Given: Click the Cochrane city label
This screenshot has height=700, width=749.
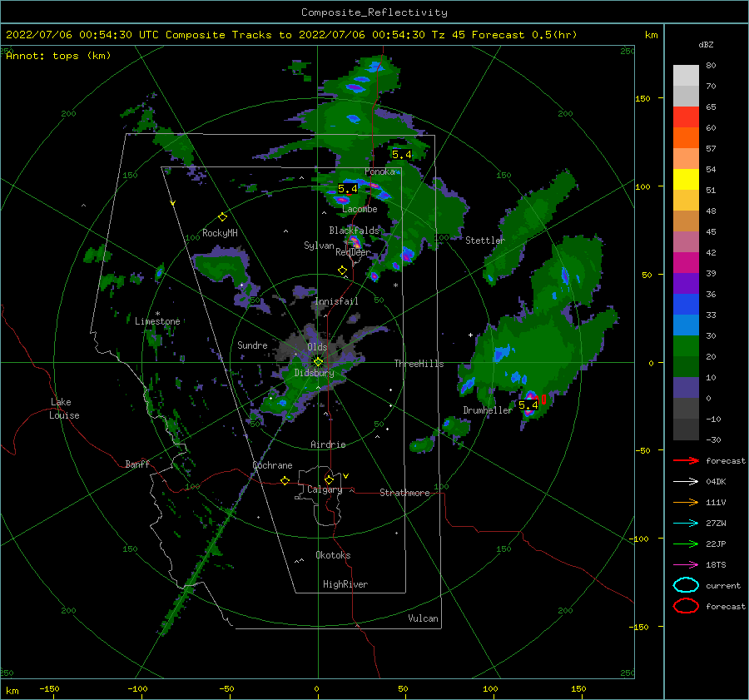Looking at the screenshot, I should [x=272, y=465].
